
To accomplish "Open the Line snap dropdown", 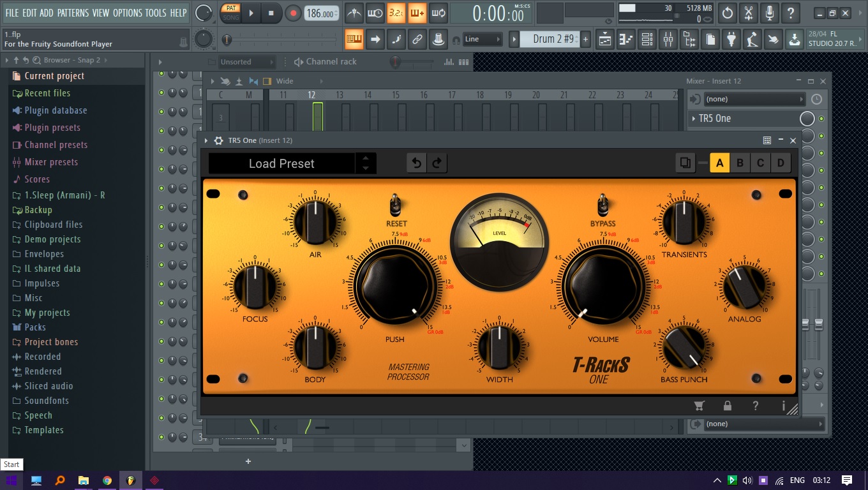I will (x=482, y=39).
